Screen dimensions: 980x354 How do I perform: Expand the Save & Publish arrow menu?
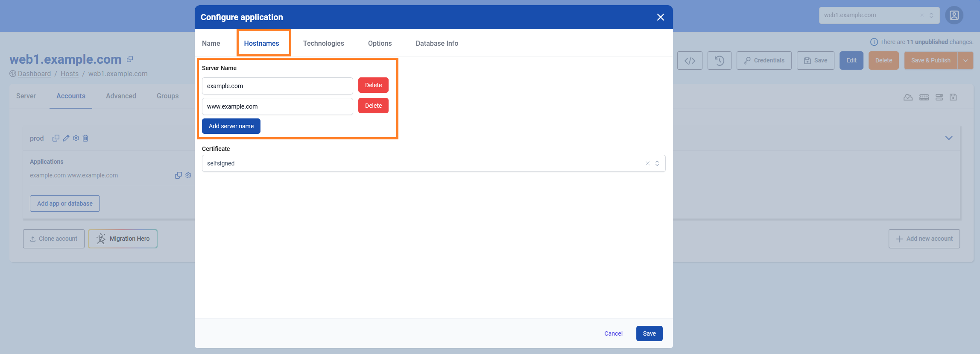[965, 61]
